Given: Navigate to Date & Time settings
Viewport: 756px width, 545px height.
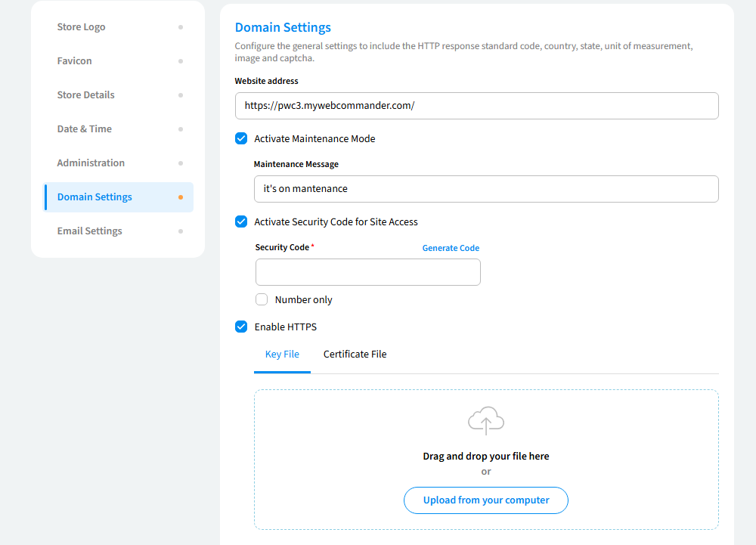Looking at the screenshot, I should tap(85, 129).
